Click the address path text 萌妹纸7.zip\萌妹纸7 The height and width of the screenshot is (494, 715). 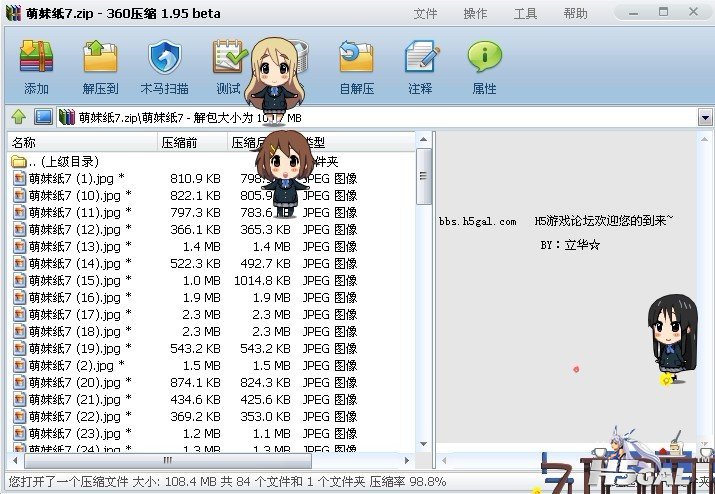tap(131, 118)
